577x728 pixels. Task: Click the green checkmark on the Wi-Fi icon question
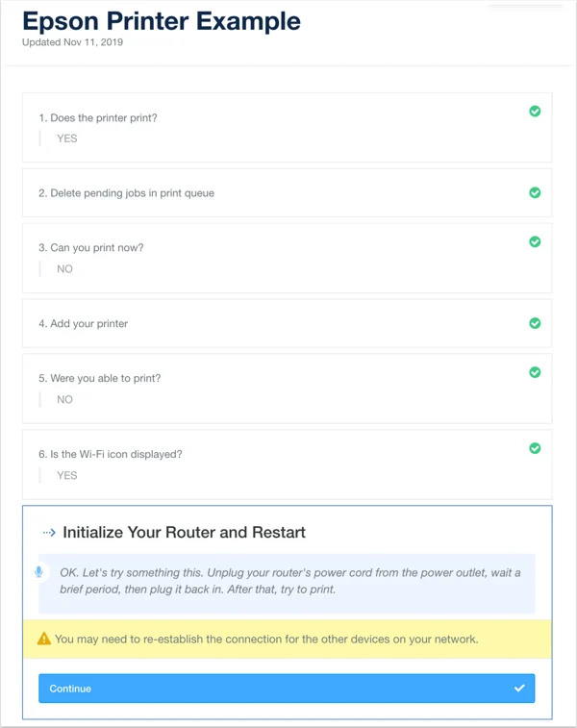535,448
